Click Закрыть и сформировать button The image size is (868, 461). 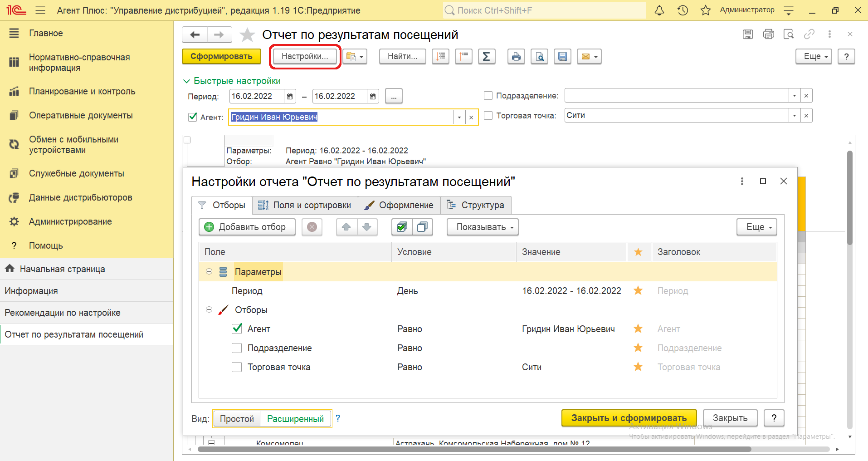pos(629,418)
